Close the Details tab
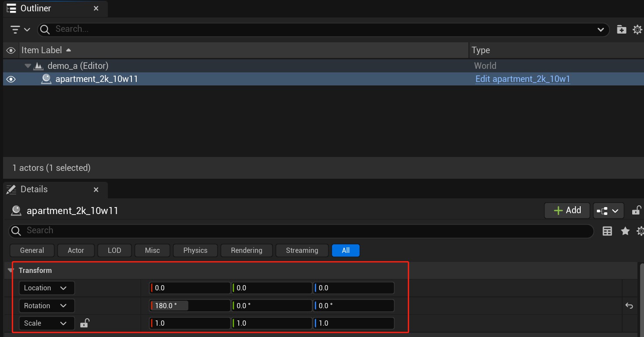This screenshot has width=644, height=337. [96, 190]
